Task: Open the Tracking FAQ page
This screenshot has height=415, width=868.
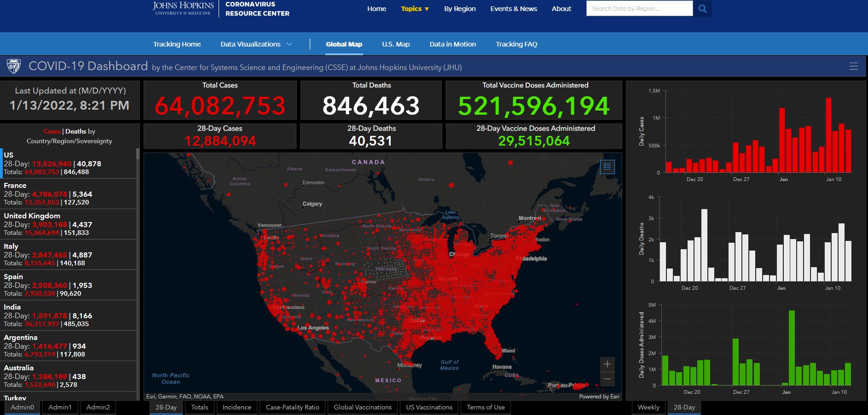Action: (516, 44)
